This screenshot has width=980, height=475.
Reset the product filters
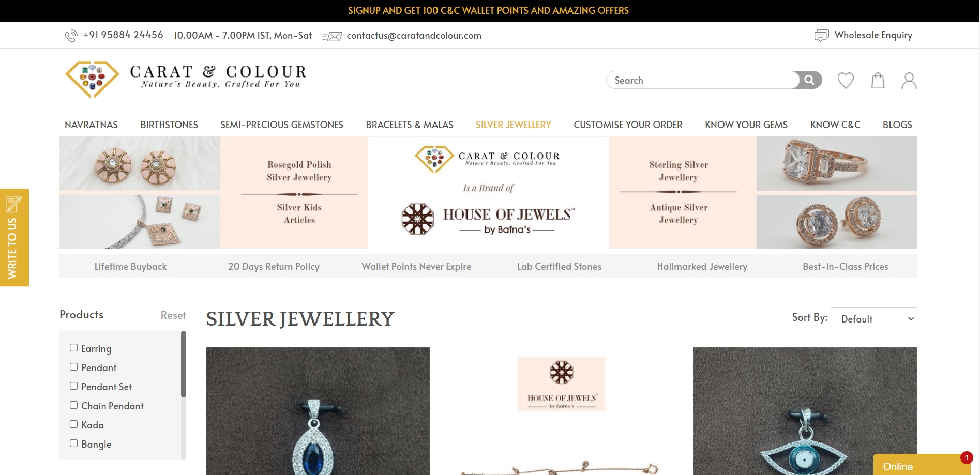(173, 315)
